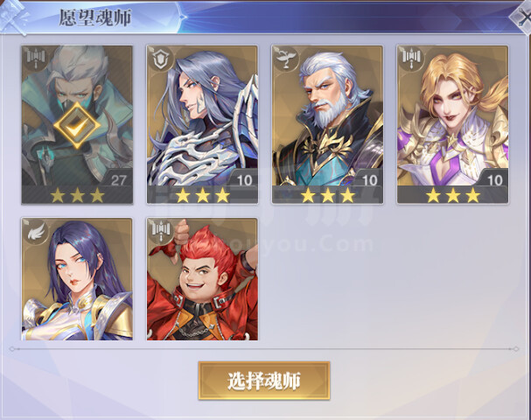Pick the red-haired laughing hero card
This screenshot has width=531, height=420.
click(x=202, y=279)
